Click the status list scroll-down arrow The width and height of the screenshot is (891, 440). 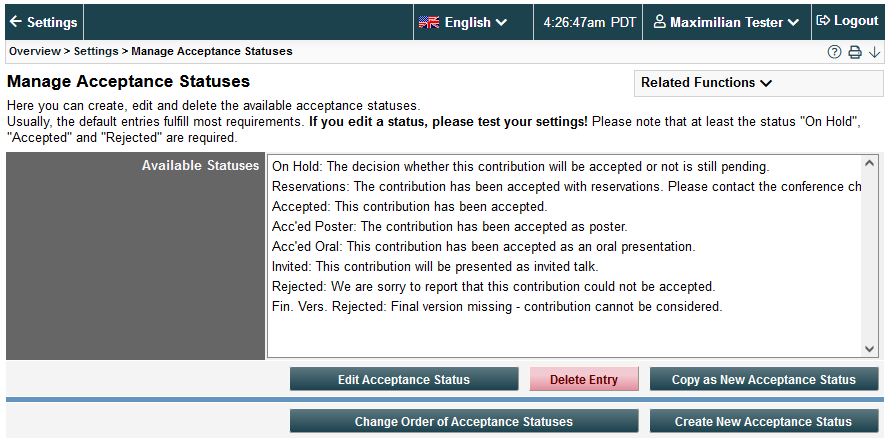pos(870,348)
